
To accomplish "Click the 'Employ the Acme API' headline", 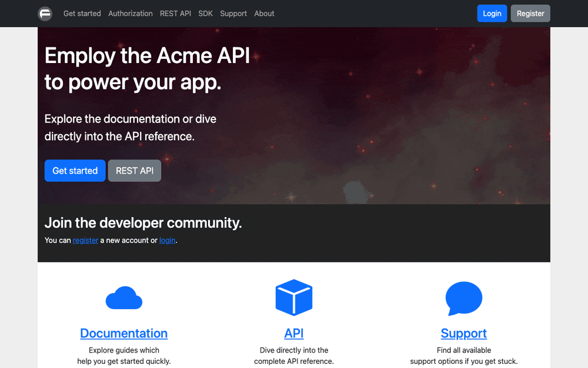I will [x=147, y=56].
